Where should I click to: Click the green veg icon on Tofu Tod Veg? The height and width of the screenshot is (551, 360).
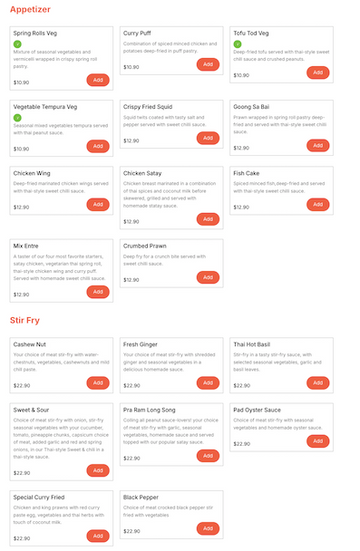[238, 44]
